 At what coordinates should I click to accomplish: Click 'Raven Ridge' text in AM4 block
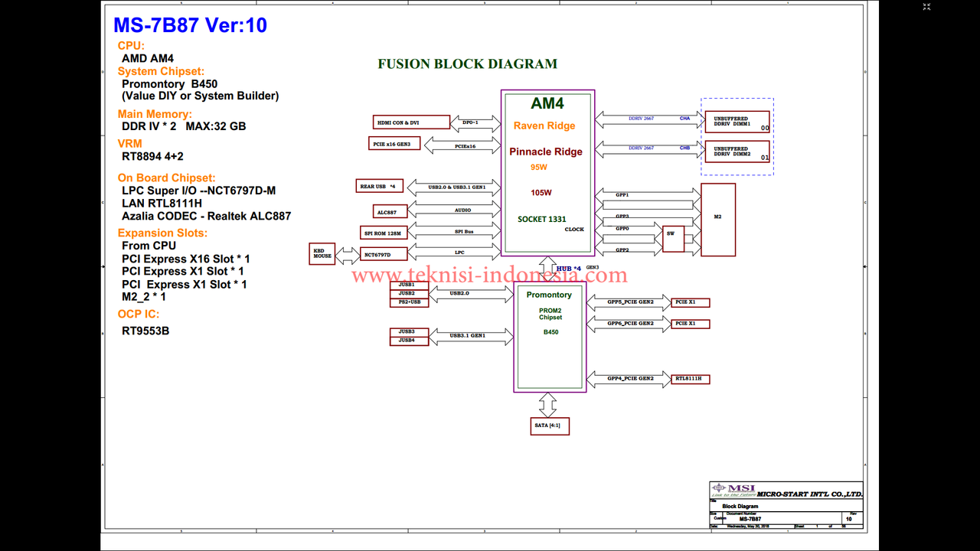pyautogui.click(x=544, y=126)
